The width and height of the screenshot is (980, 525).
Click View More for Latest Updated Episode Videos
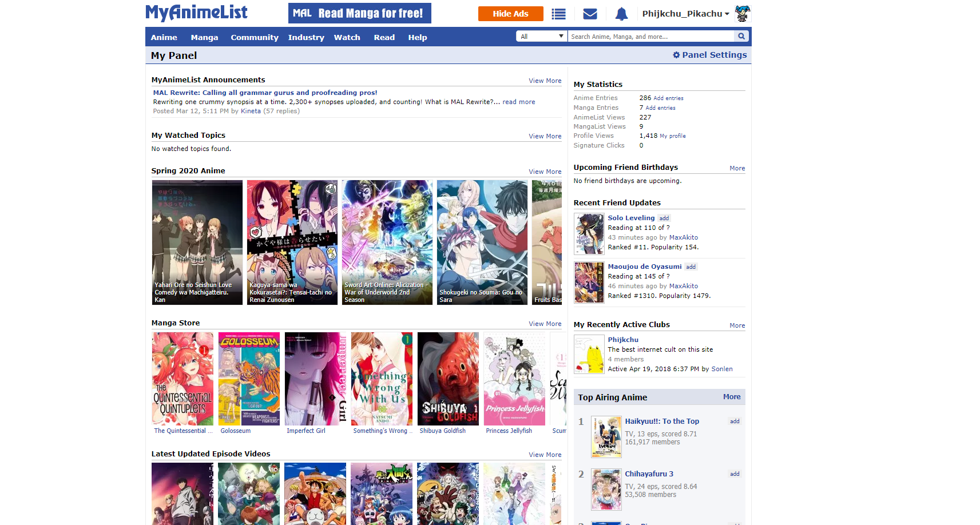(x=545, y=455)
